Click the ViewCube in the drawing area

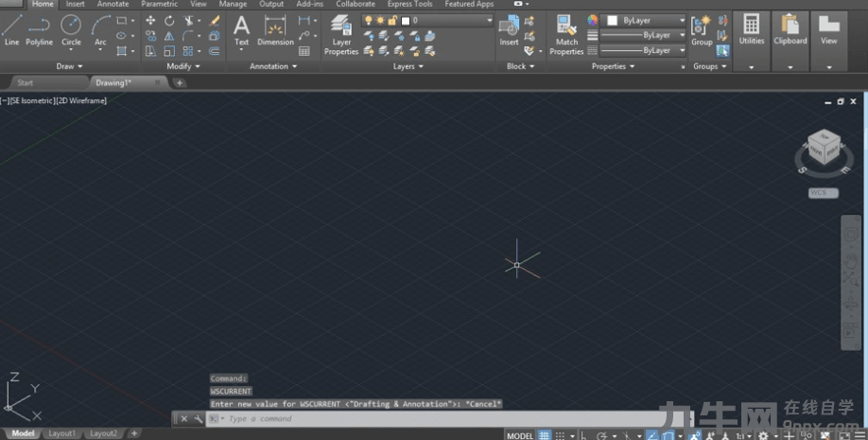825,147
